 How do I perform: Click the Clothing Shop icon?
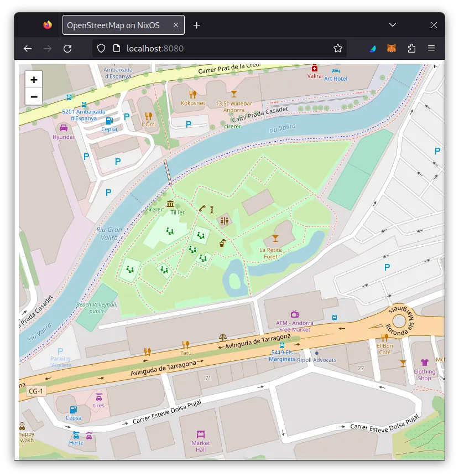425,363
